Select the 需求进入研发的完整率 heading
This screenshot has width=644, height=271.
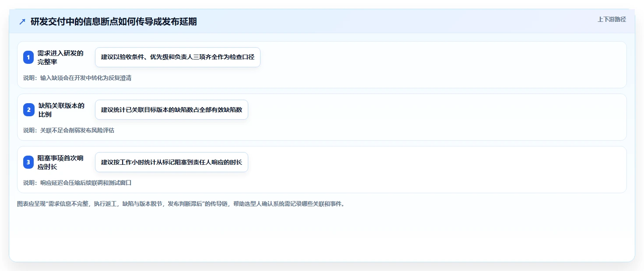click(x=60, y=57)
